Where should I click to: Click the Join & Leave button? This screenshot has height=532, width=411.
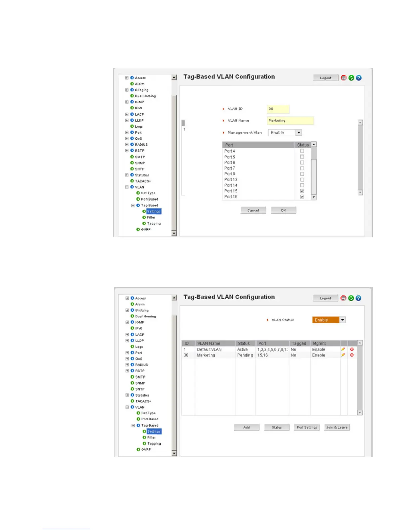click(337, 427)
